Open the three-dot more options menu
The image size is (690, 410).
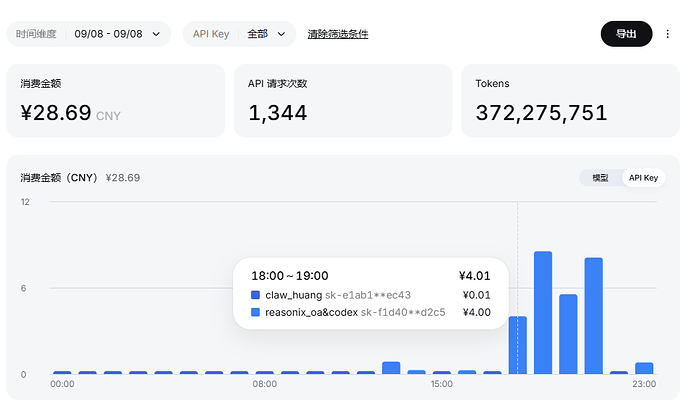(x=668, y=34)
